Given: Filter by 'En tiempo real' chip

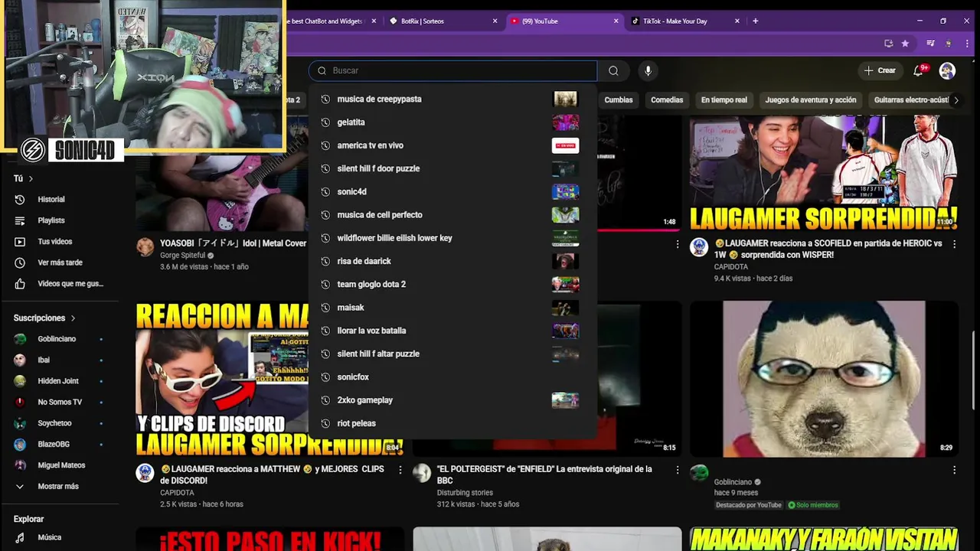Looking at the screenshot, I should [x=724, y=99].
